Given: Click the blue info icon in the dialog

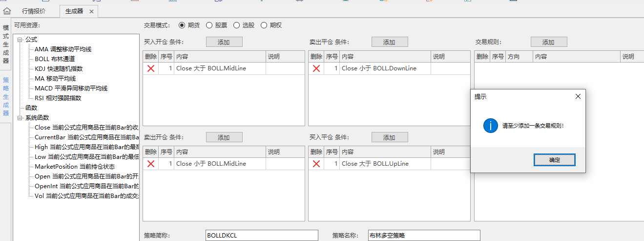Looking at the screenshot, I should point(490,126).
